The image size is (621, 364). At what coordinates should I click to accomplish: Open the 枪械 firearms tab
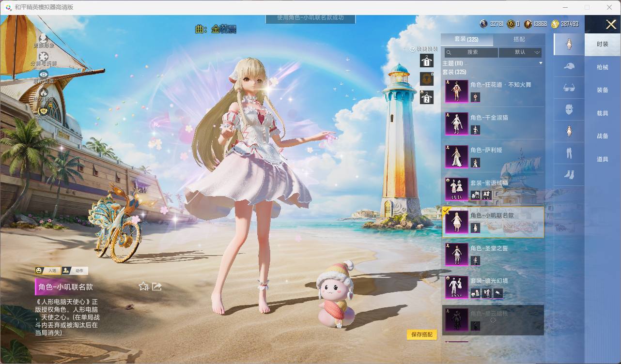(602, 67)
